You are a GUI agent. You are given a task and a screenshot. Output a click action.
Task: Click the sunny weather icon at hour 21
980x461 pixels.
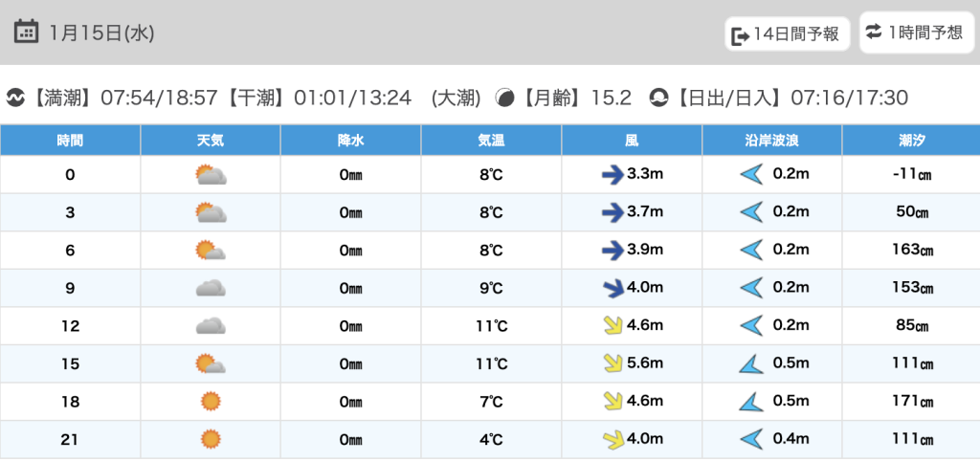click(x=210, y=440)
